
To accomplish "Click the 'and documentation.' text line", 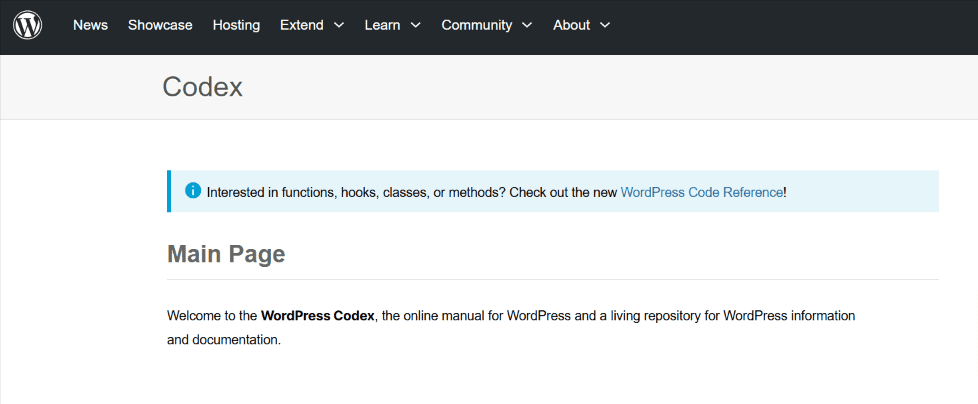I will click(225, 340).
